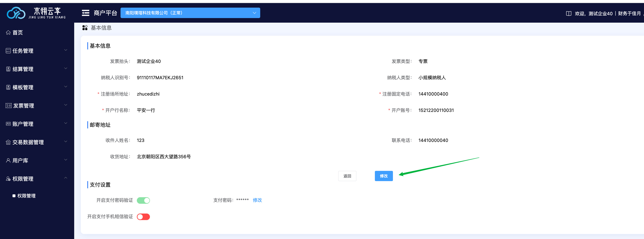Open the company selector dropdown
644x239 pixels.
tap(190, 13)
